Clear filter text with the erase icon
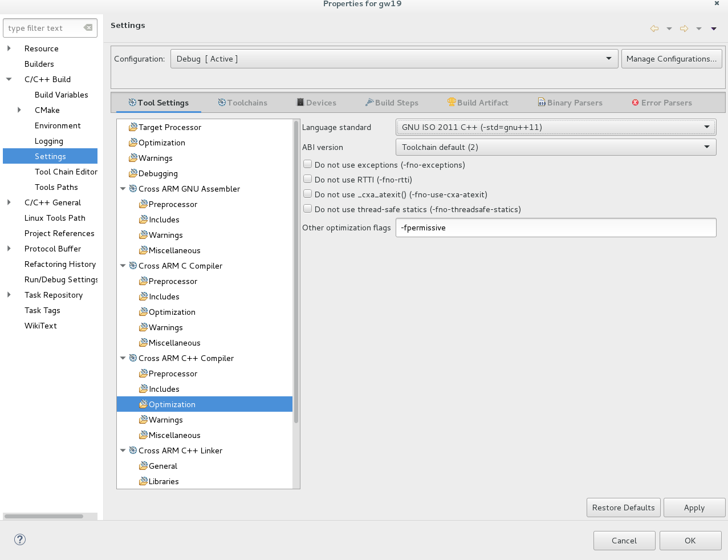Screen dimensions: 728x560 [x=88, y=28]
